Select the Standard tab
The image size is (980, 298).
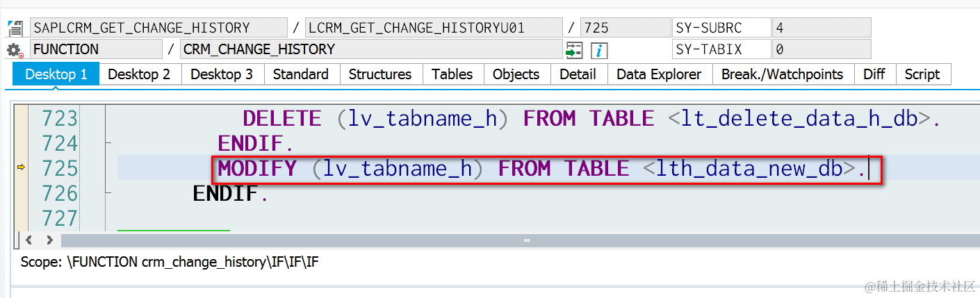click(301, 74)
